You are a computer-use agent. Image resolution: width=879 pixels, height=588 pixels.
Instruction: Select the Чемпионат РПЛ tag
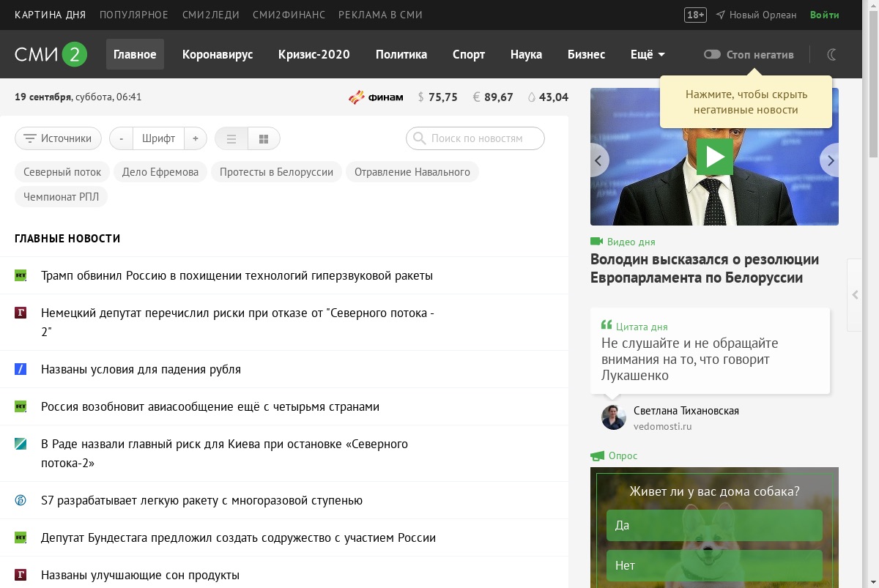[61, 196]
